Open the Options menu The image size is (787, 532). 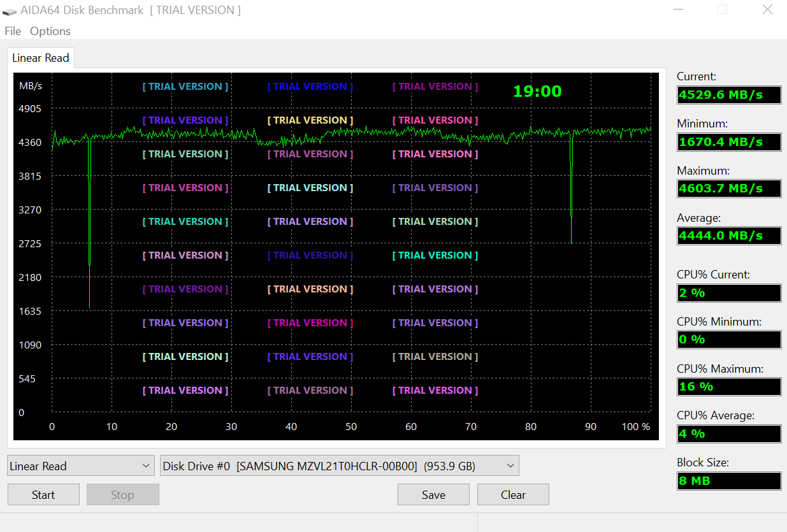[x=50, y=31]
